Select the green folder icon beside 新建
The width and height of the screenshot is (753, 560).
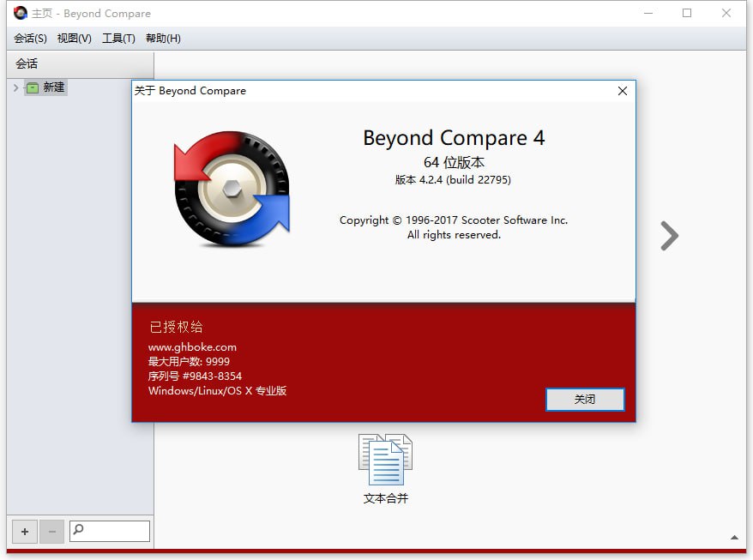[33, 87]
